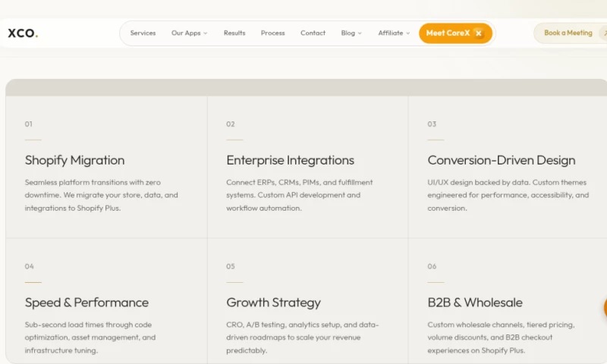Open the Growth Strategy card
This screenshot has width=607, height=364.
click(x=308, y=301)
